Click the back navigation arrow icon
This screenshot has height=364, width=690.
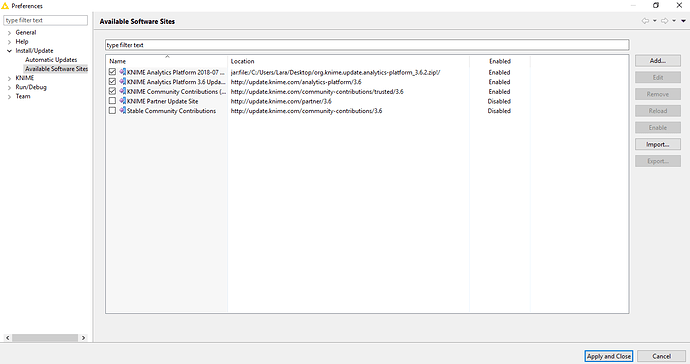coord(645,21)
